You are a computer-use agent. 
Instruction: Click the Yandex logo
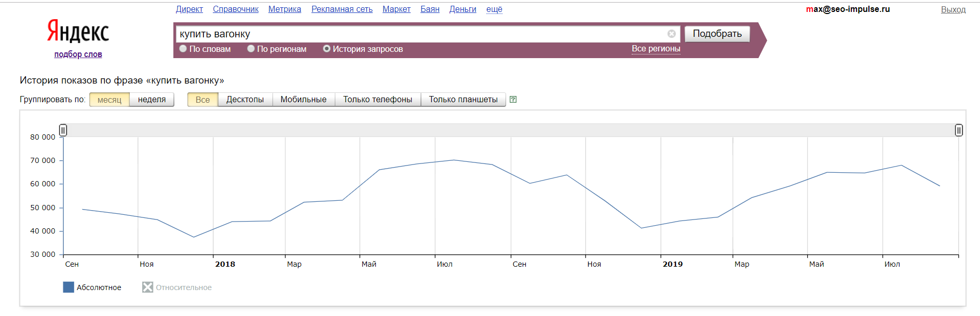coord(78,32)
